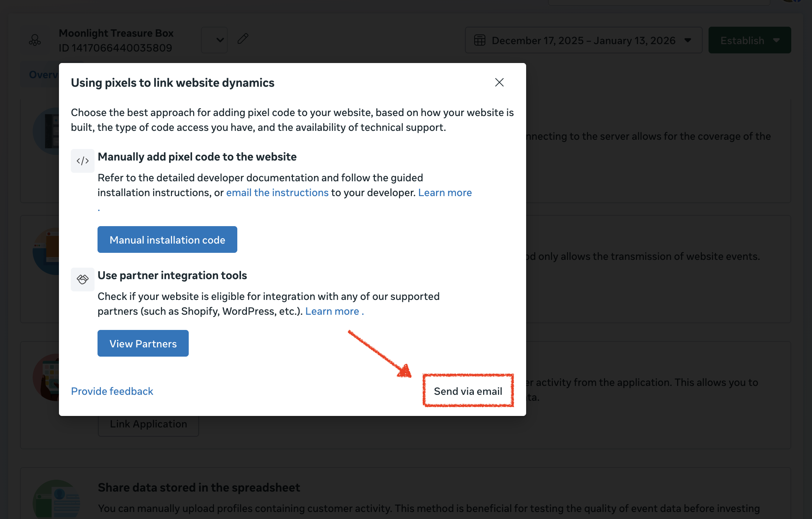Open the Establish dropdown button
The height and width of the screenshot is (519, 812).
[x=749, y=40]
